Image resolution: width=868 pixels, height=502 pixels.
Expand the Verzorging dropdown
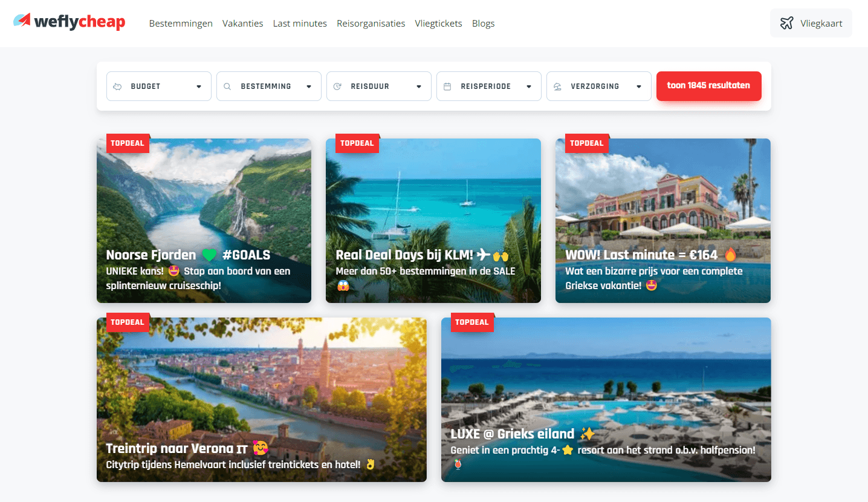click(599, 86)
